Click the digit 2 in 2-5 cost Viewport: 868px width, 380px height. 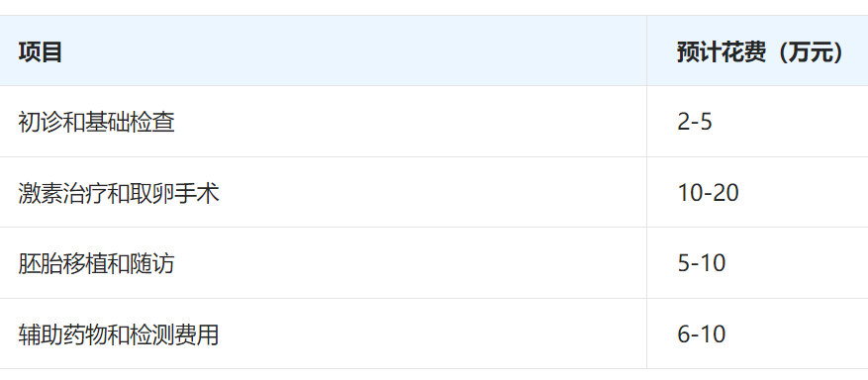tap(684, 123)
